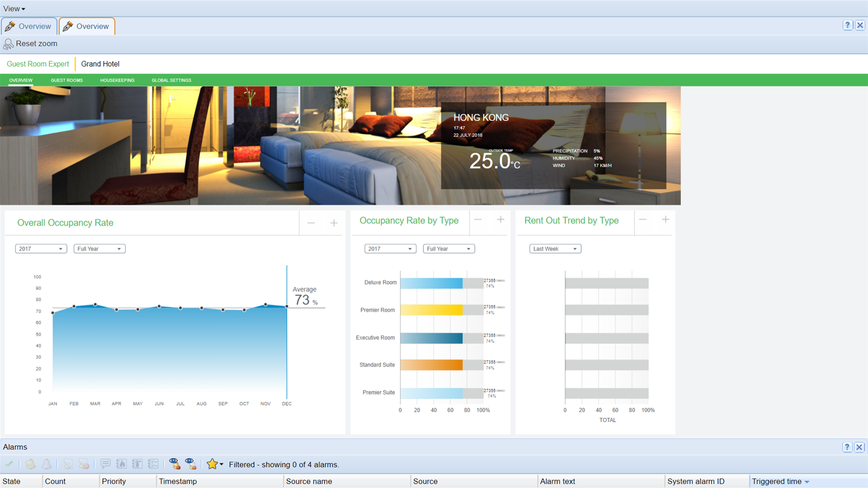Open the Housekeeping tab
Screen dimensions: 868x488
click(x=117, y=80)
